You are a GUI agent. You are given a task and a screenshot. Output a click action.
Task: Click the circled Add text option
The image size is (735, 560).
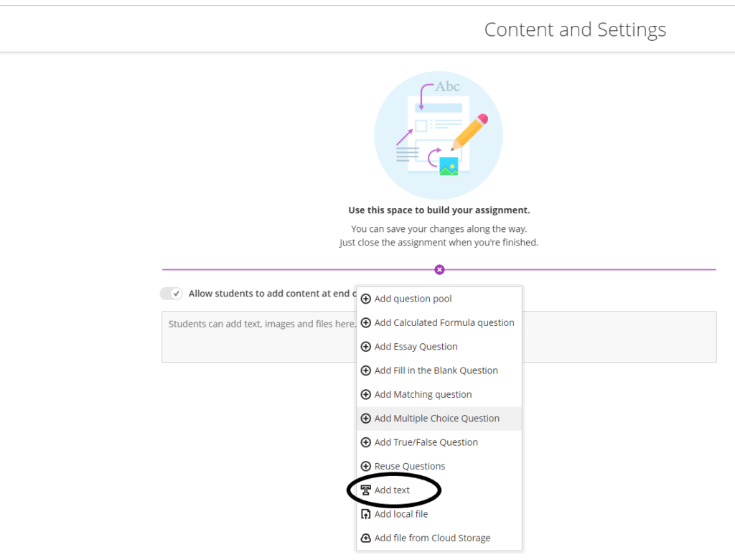[393, 490]
